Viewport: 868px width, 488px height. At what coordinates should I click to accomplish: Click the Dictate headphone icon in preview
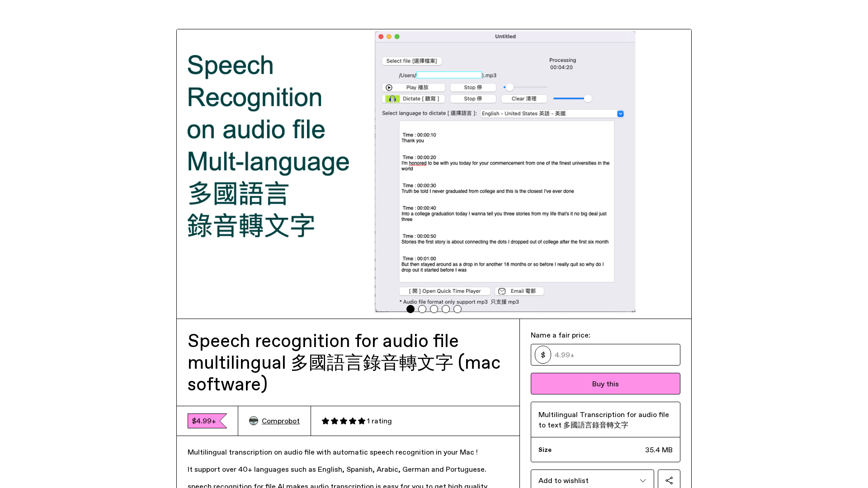tap(392, 99)
